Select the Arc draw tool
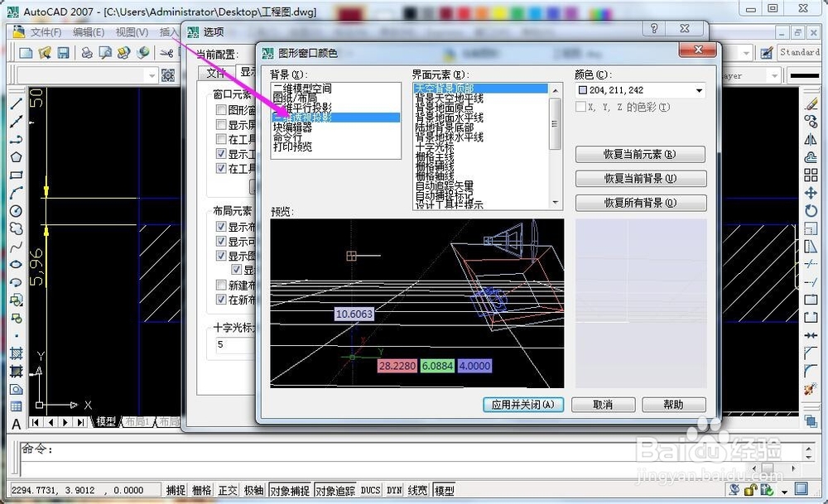 16,193
